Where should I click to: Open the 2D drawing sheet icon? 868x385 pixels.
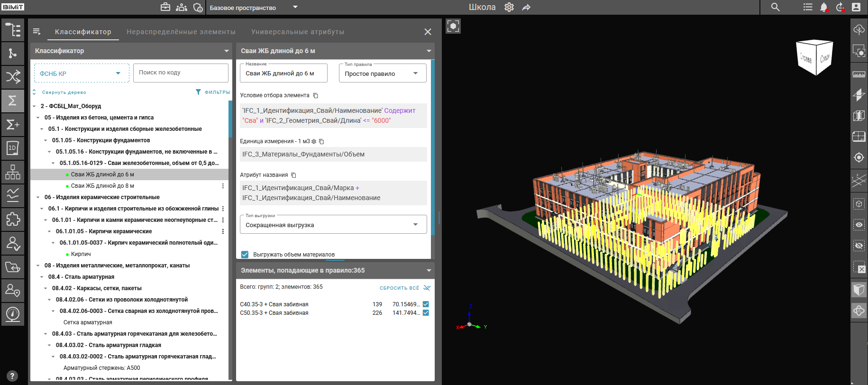(x=13, y=148)
